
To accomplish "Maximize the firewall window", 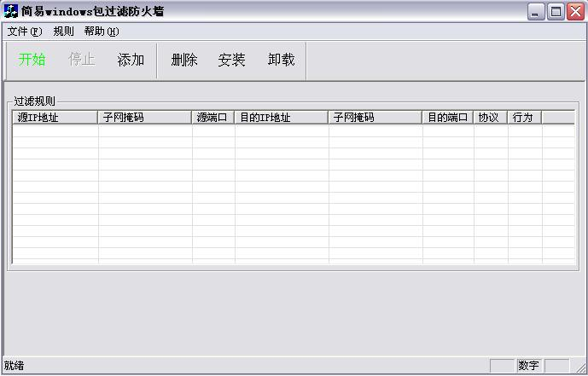I will pos(556,12).
